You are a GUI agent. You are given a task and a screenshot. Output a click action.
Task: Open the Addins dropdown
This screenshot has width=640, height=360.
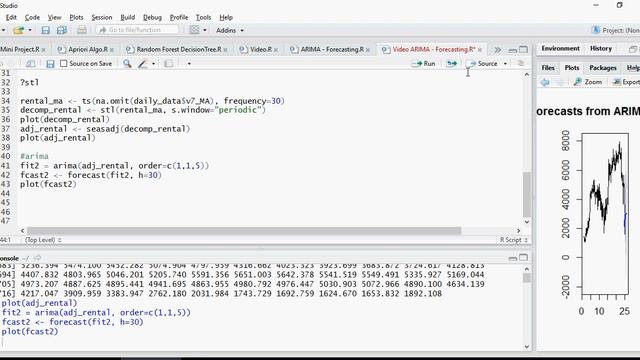(x=230, y=30)
